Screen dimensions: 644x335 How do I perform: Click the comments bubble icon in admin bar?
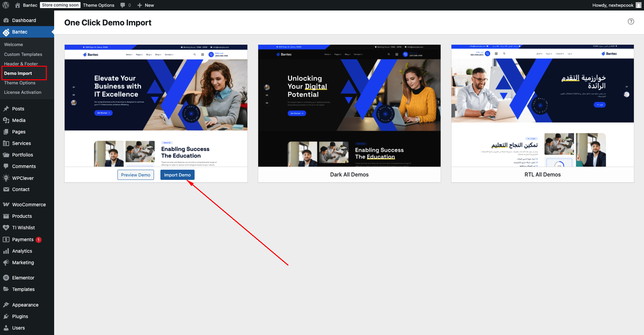(123, 5)
